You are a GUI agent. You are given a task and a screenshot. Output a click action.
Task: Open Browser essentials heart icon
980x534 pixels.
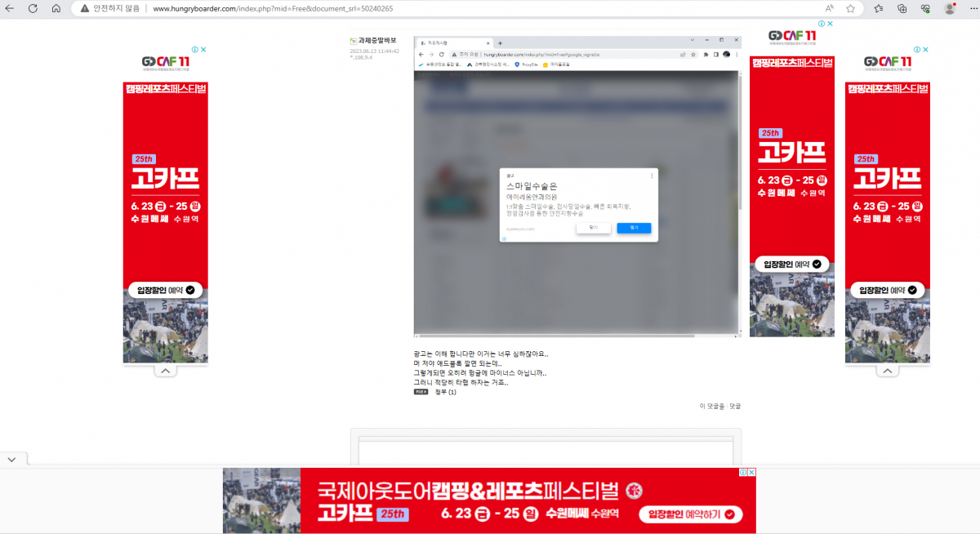925,8
